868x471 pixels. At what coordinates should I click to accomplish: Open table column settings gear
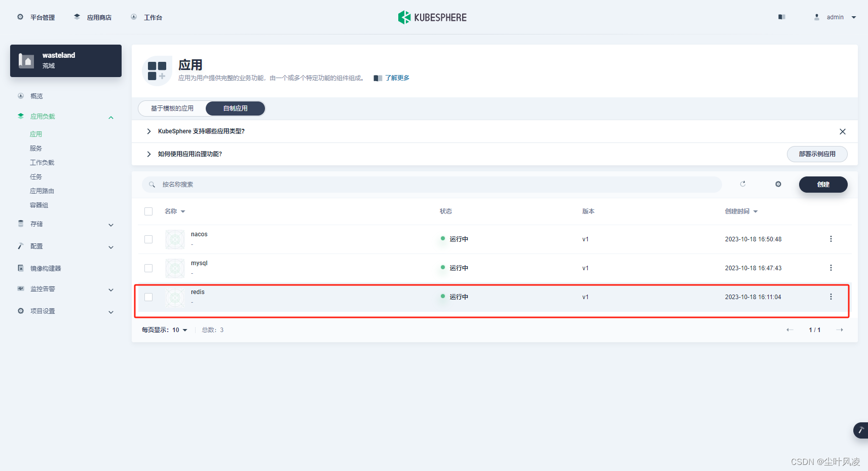click(778, 184)
